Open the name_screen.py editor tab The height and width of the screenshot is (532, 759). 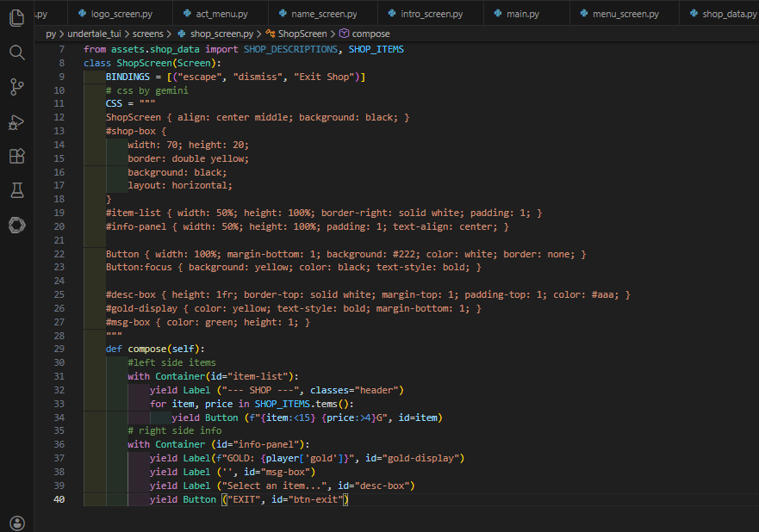pos(324,14)
